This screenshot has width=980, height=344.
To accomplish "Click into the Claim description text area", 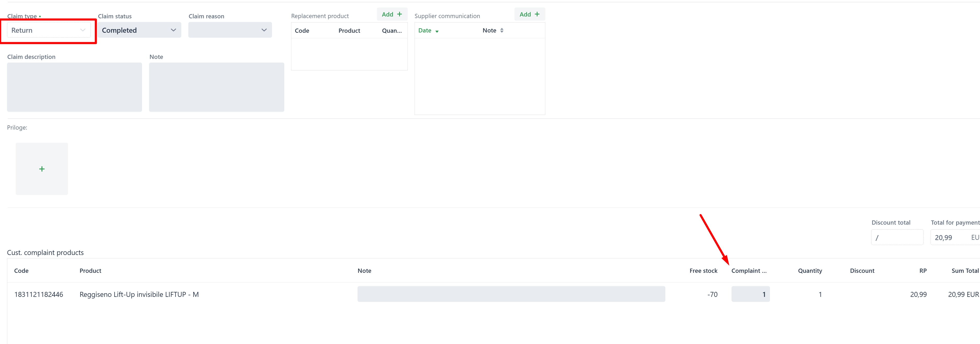I will pos(74,87).
